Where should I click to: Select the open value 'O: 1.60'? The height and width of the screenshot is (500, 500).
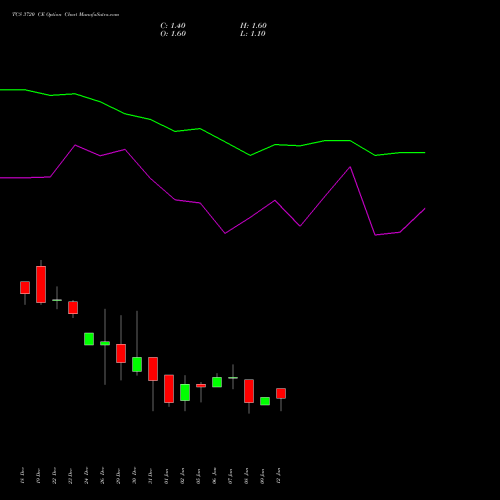pos(173,34)
